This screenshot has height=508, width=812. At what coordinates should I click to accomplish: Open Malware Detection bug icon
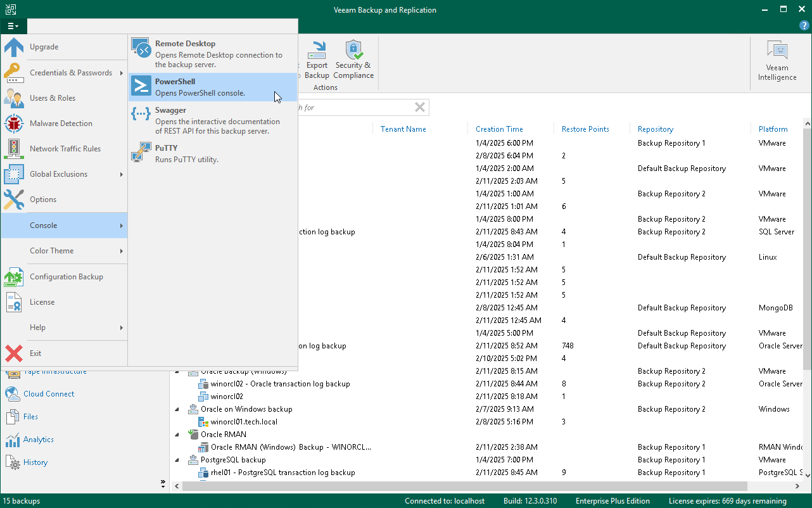click(14, 124)
